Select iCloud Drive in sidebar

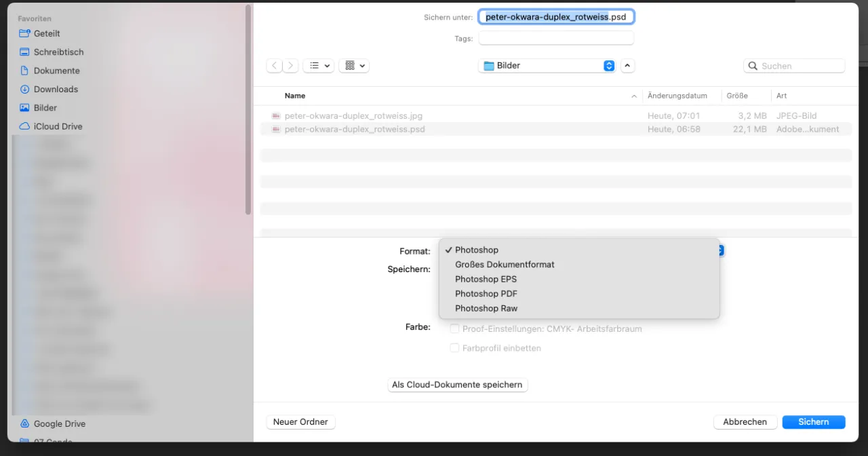click(x=58, y=126)
